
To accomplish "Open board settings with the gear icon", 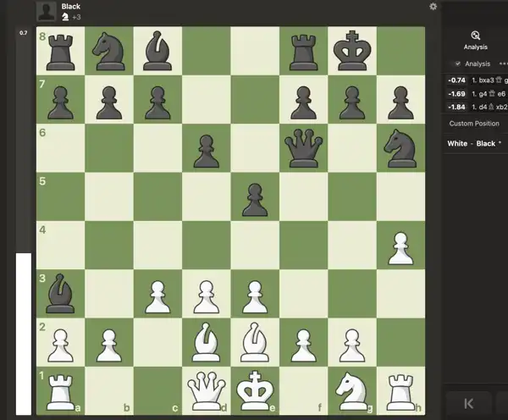I will [433, 7].
